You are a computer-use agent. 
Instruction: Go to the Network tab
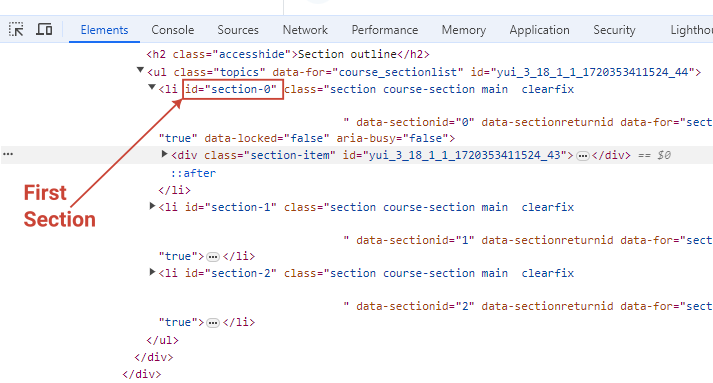click(x=305, y=30)
